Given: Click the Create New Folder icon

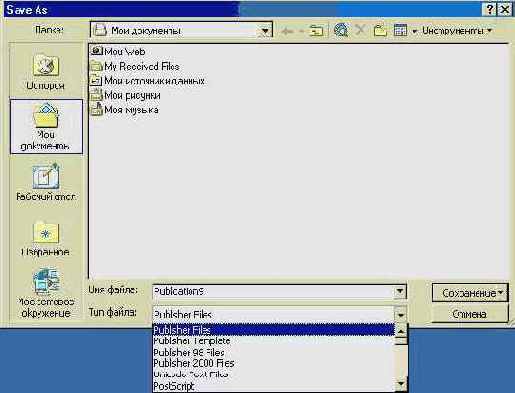Looking at the screenshot, I should [380, 30].
